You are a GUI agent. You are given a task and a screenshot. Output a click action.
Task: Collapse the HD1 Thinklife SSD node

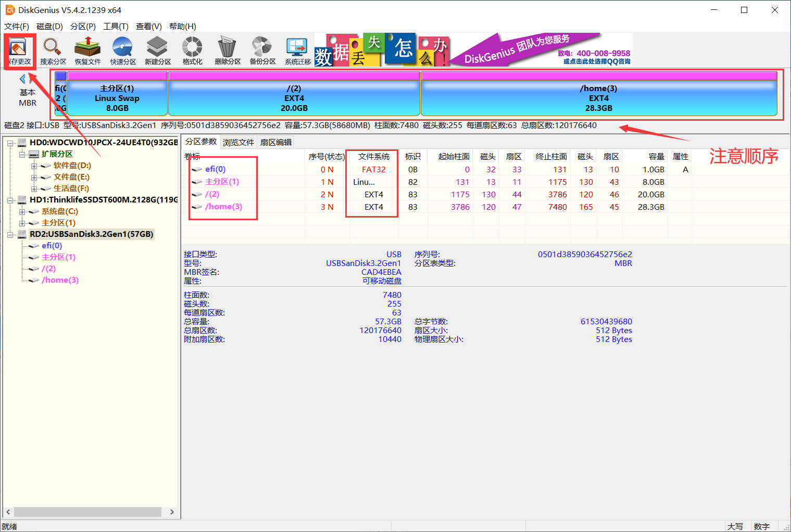coord(10,200)
